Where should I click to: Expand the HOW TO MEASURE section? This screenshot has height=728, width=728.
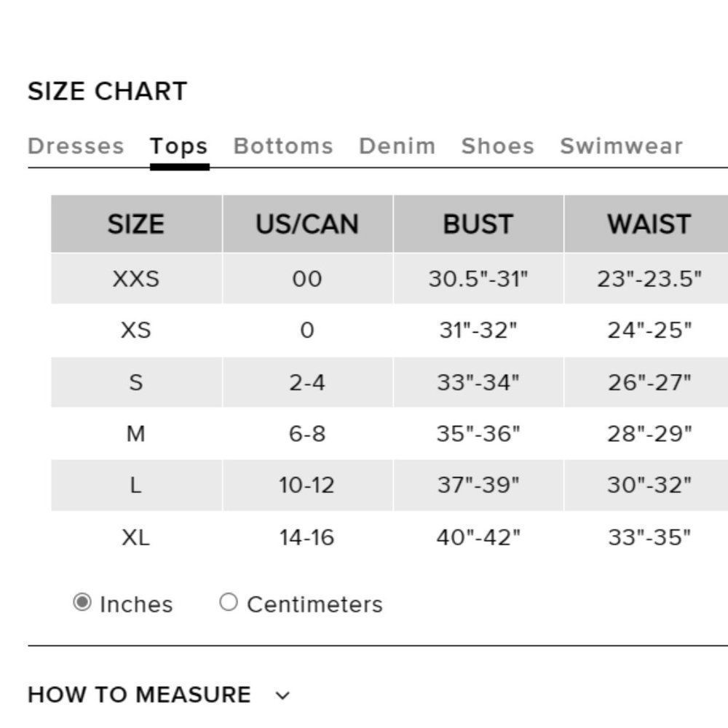[140, 695]
